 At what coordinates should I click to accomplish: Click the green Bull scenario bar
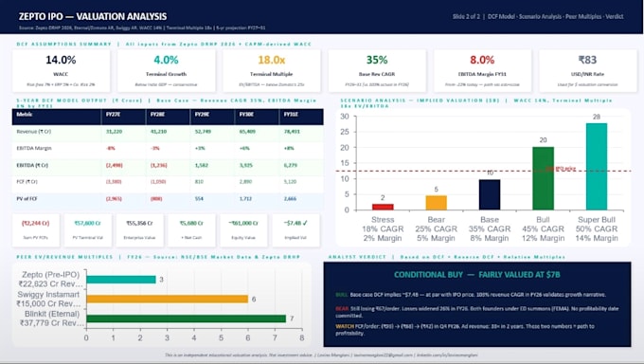coord(543,178)
